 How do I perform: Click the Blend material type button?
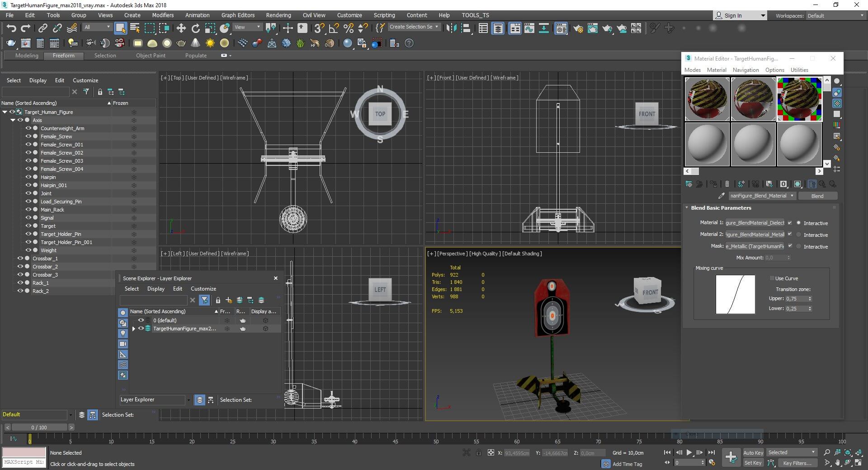tap(817, 196)
